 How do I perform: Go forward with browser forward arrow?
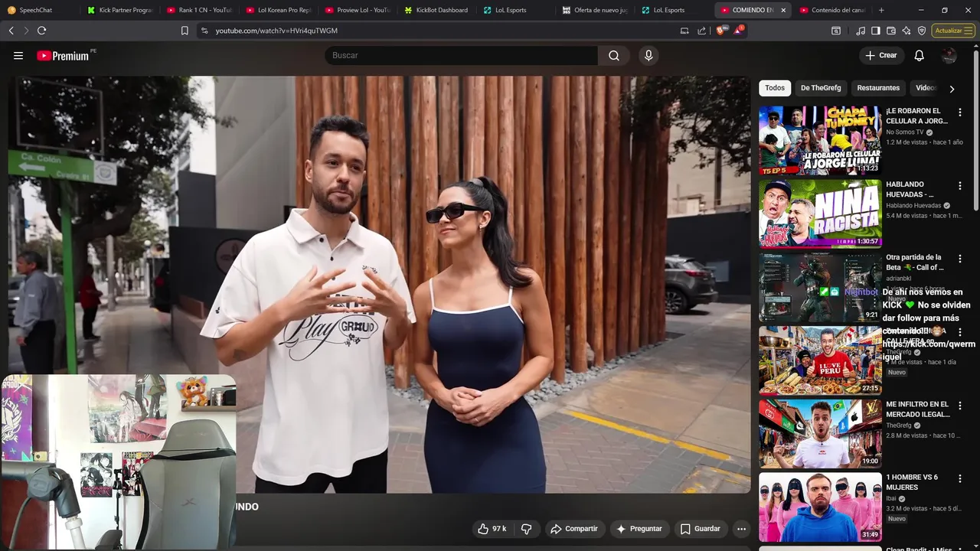[26, 31]
